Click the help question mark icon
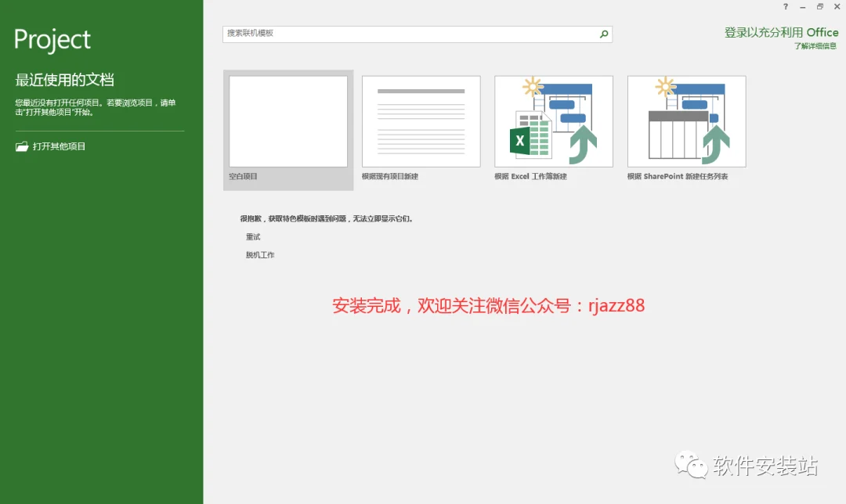Viewport: 846px width, 504px height. 786,6
